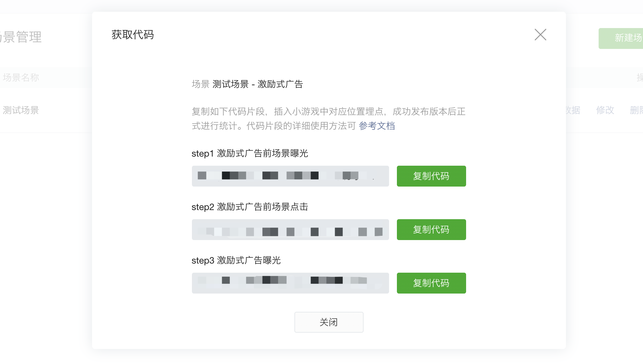Click the 删除 link in the row
The width and height of the screenshot is (643, 364).
[x=636, y=110]
